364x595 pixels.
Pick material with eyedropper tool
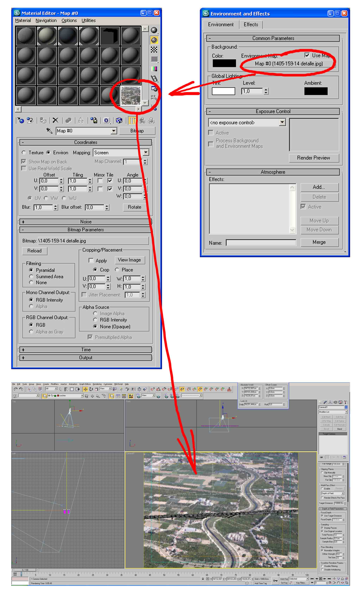(49, 131)
